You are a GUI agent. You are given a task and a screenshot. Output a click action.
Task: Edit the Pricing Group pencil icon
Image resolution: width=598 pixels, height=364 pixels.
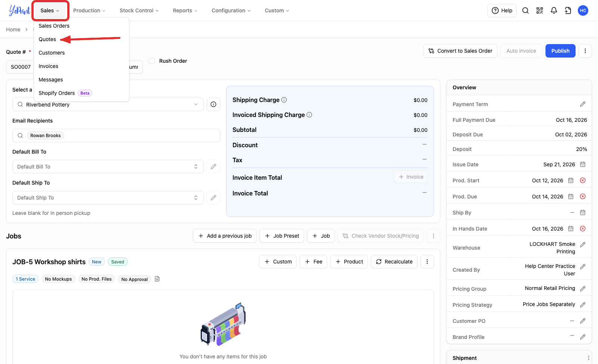[583, 289]
